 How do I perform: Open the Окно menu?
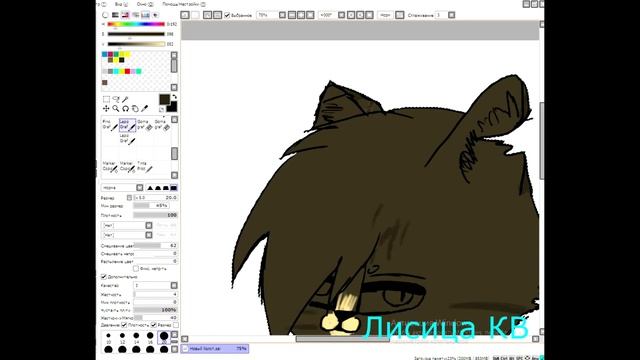[145, 4]
